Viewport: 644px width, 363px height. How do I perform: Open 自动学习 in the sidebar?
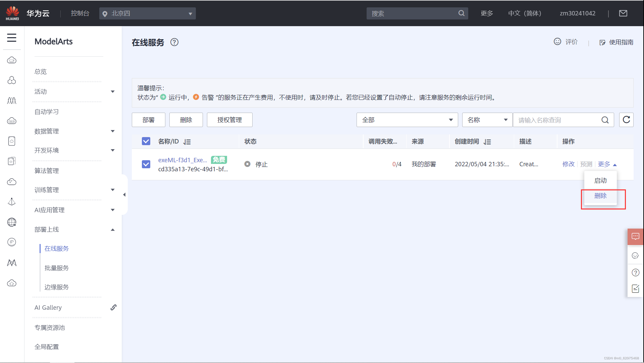click(x=47, y=112)
